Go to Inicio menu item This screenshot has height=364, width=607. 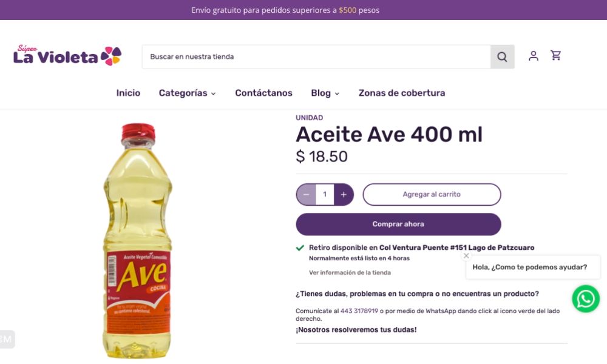pos(128,93)
